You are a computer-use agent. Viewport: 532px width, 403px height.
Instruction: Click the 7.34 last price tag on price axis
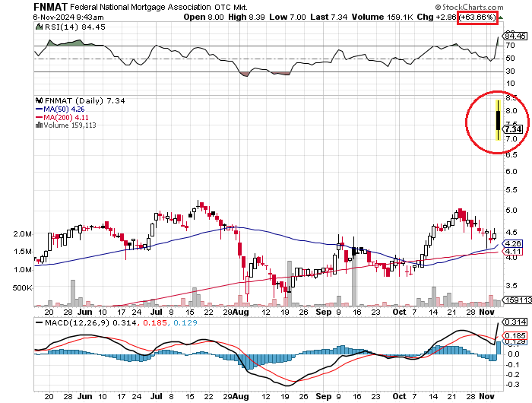click(515, 129)
